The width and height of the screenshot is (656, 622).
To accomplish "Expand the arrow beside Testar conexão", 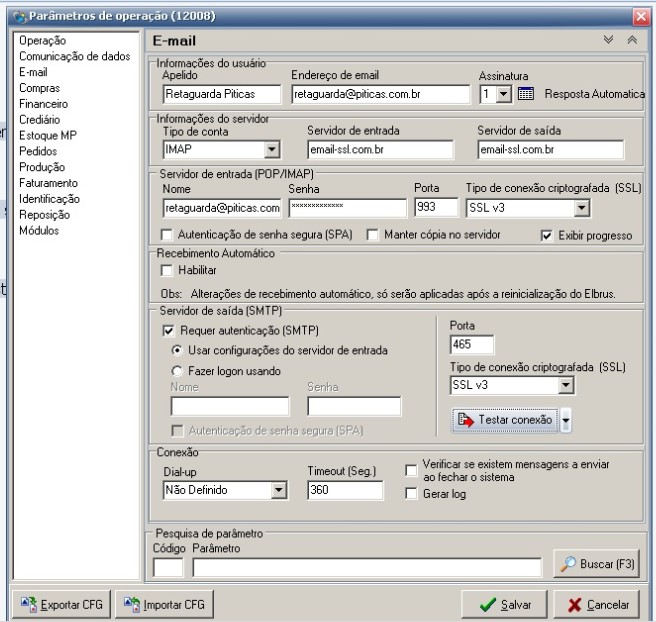I will (566, 421).
